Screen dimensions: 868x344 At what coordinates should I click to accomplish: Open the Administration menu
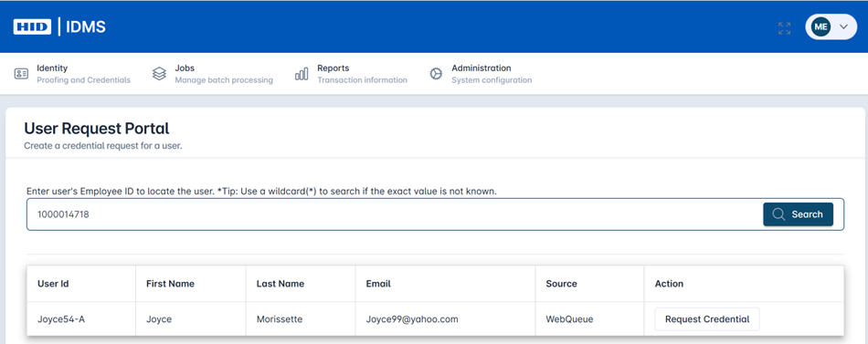pyautogui.click(x=481, y=74)
